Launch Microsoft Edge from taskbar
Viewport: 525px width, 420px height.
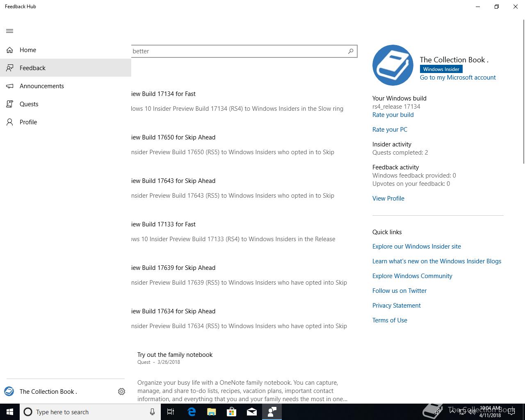(x=191, y=412)
